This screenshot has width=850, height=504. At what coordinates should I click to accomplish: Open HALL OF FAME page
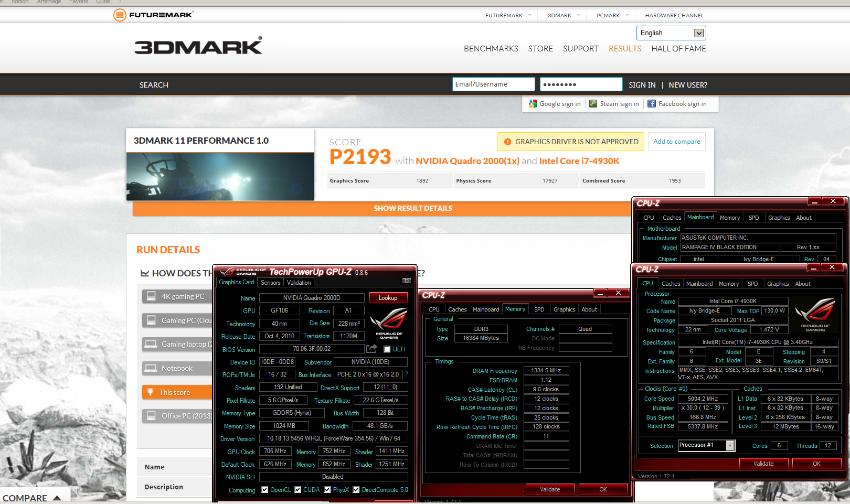point(678,48)
